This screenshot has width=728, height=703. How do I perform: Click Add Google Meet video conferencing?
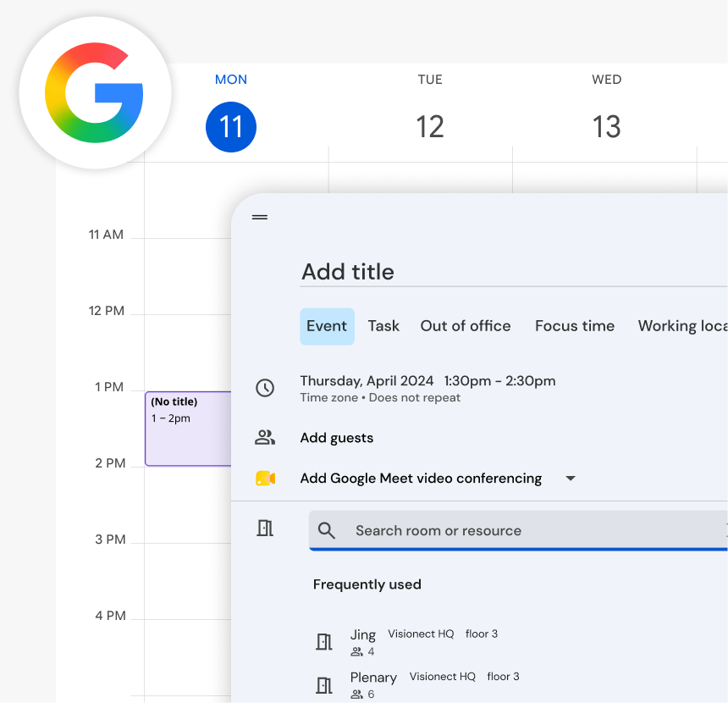[x=421, y=478]
